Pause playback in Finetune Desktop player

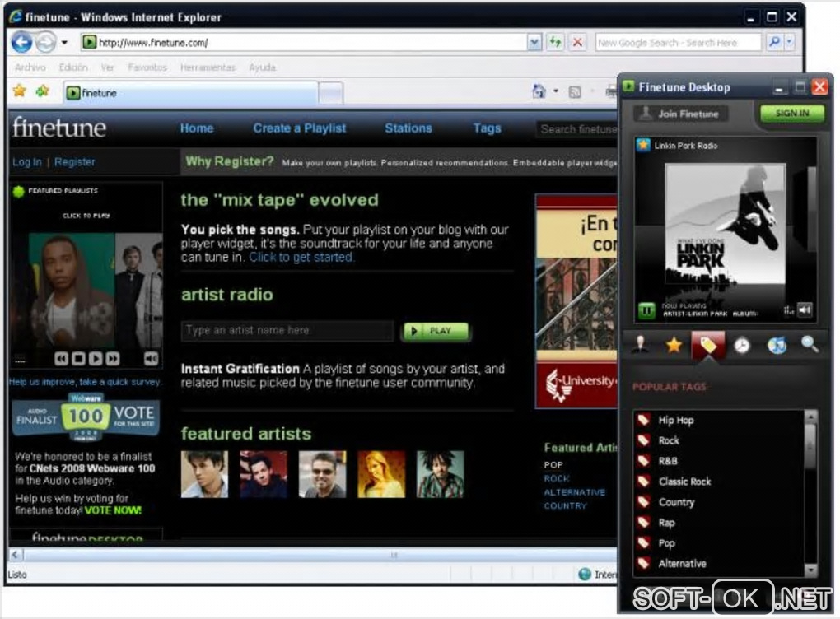point(646,310)
